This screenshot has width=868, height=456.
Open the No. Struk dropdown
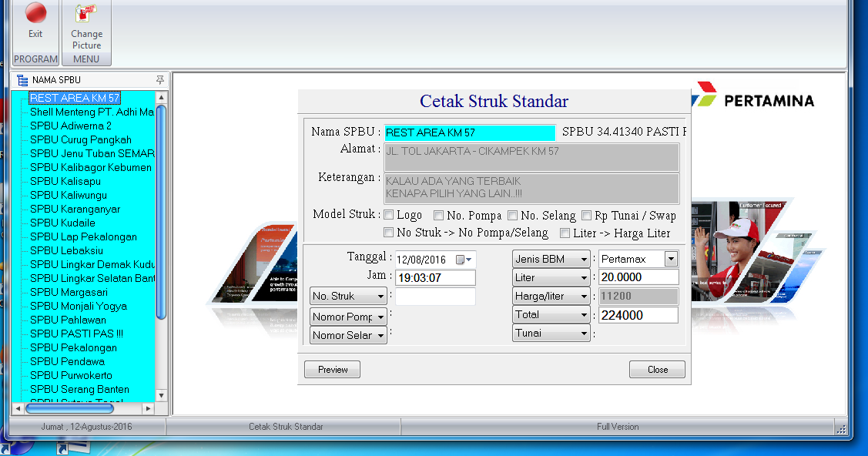point(348,296)
